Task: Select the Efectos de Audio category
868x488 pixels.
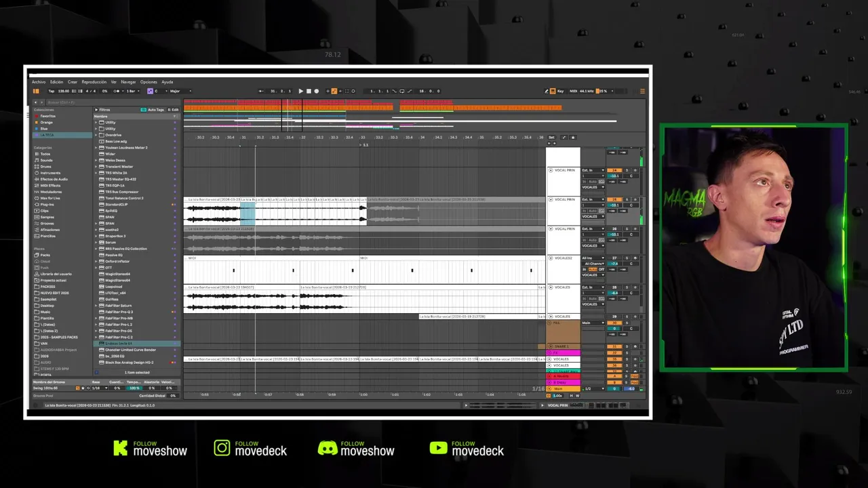Action: click(54, 179)
